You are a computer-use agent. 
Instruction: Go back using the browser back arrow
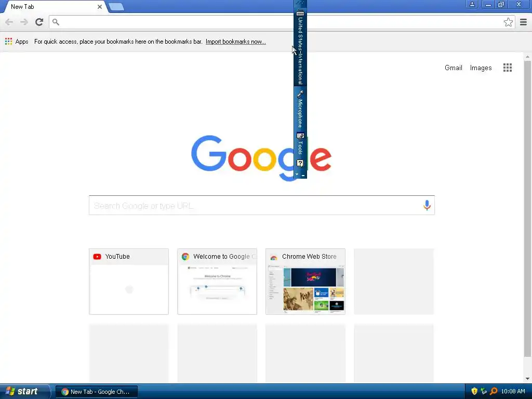pyautogui.click(x=9, y=22)
